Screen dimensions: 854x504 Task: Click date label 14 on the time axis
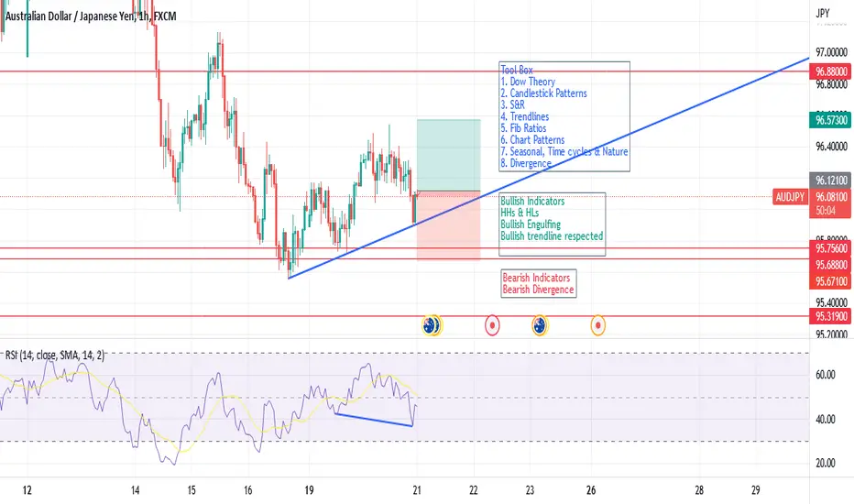pos(135,490)
